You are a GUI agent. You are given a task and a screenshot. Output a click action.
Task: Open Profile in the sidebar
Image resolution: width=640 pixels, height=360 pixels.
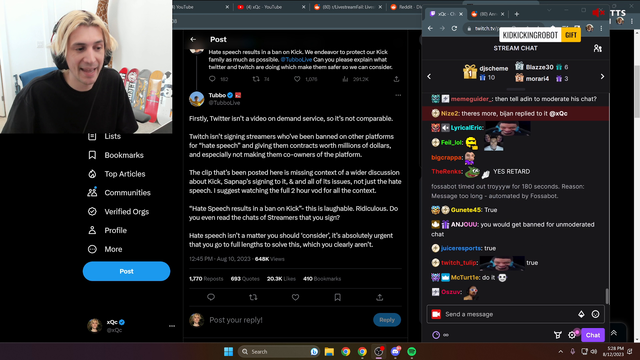[x=107, y=230]
